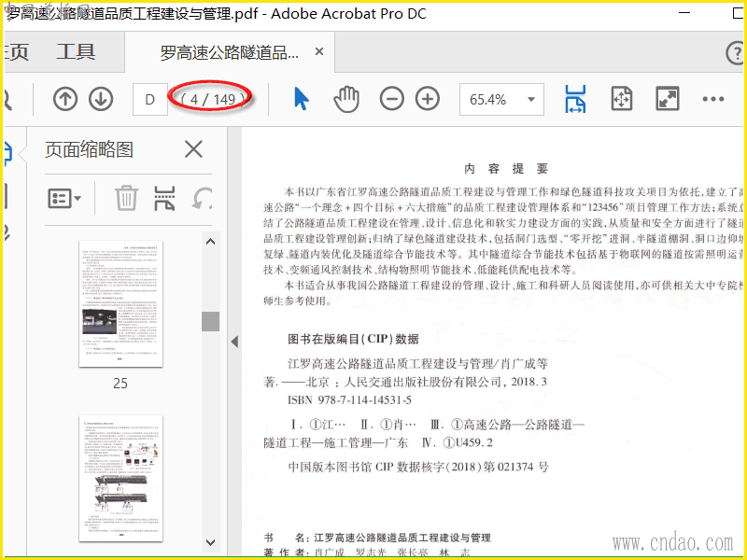Viewport: 747px width, 560px height.
Task: Close the 页面缩略图 panel
Action: point(193,149)
